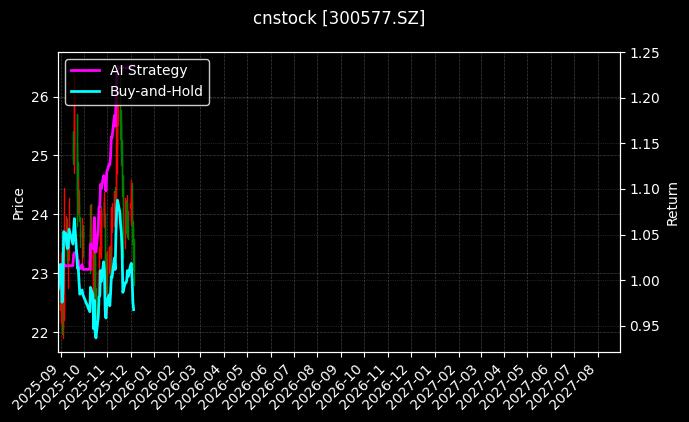
Task: Click the 2027-06 date label
Action: tap(524, 387)
